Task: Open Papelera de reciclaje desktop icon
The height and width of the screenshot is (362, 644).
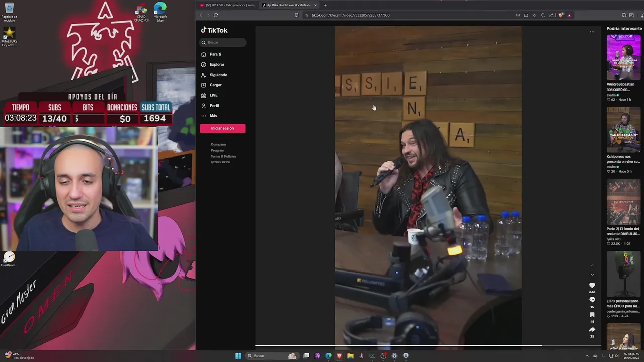Action: tap(9, 12)
